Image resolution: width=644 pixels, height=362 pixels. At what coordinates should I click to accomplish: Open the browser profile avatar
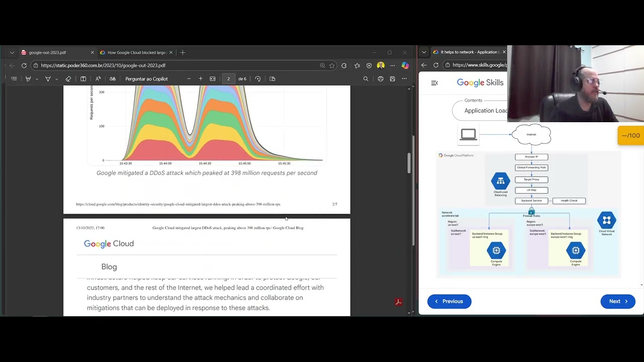[x=381, y=65]
